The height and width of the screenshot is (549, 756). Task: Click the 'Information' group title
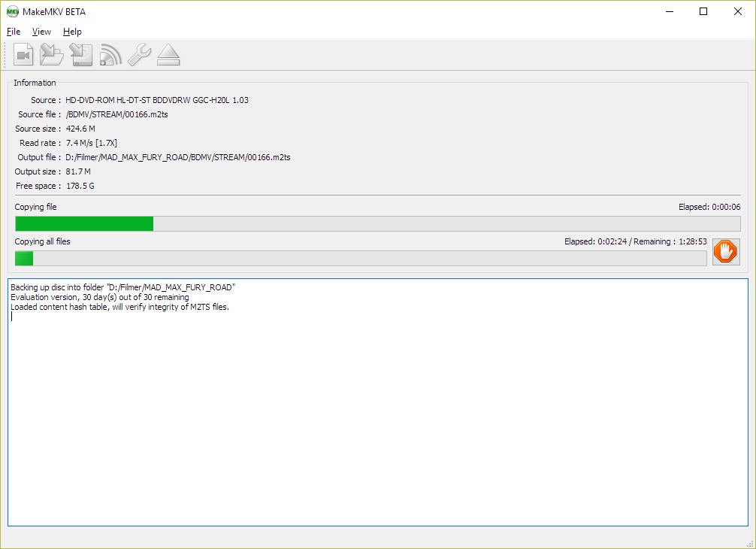click(x=35, y=83)
